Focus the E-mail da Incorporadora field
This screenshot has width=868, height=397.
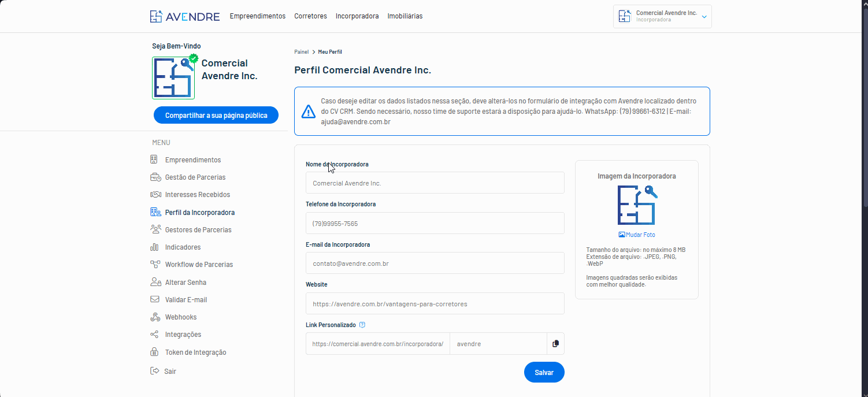point(435,263)
